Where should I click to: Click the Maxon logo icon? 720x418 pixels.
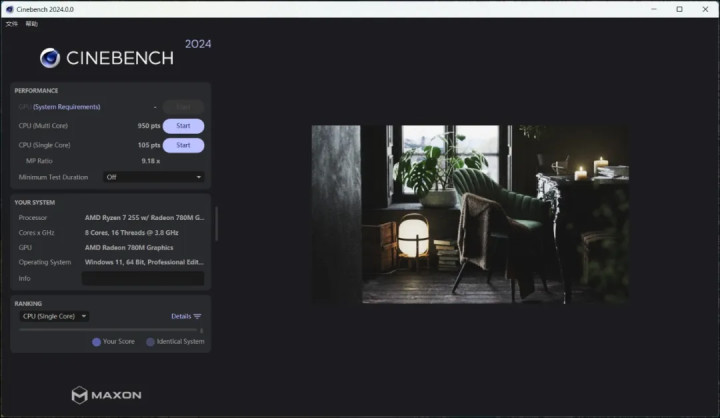[x=79, y=395]
